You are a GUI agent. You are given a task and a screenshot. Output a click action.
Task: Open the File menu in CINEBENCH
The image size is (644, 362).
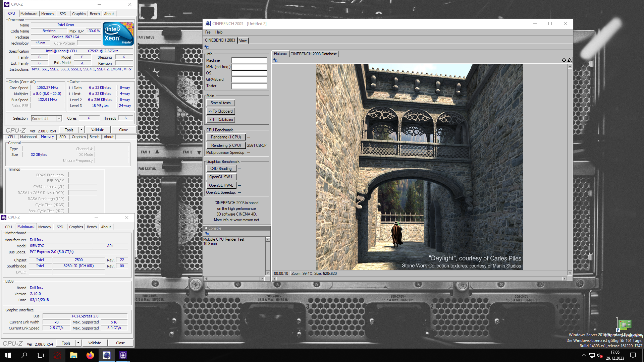[208, 32]
